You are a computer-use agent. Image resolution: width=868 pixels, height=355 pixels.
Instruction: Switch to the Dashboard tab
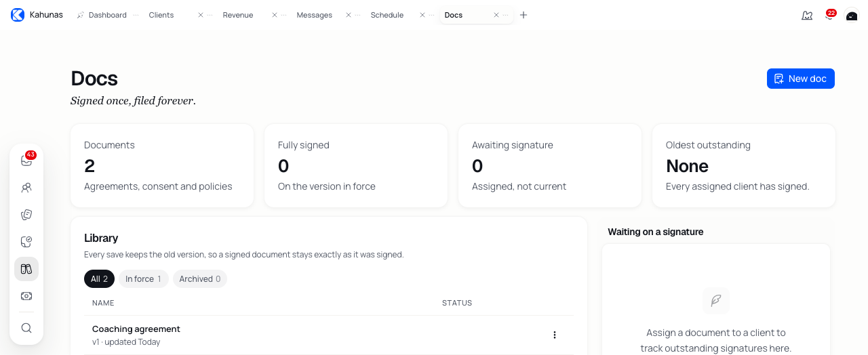pyautogui.click(x=107, y=15)
